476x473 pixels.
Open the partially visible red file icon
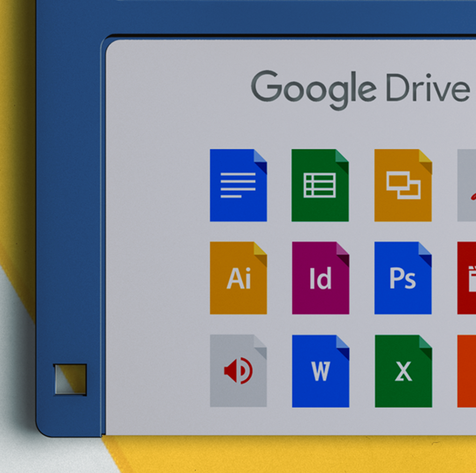click(x=467, y=278)
